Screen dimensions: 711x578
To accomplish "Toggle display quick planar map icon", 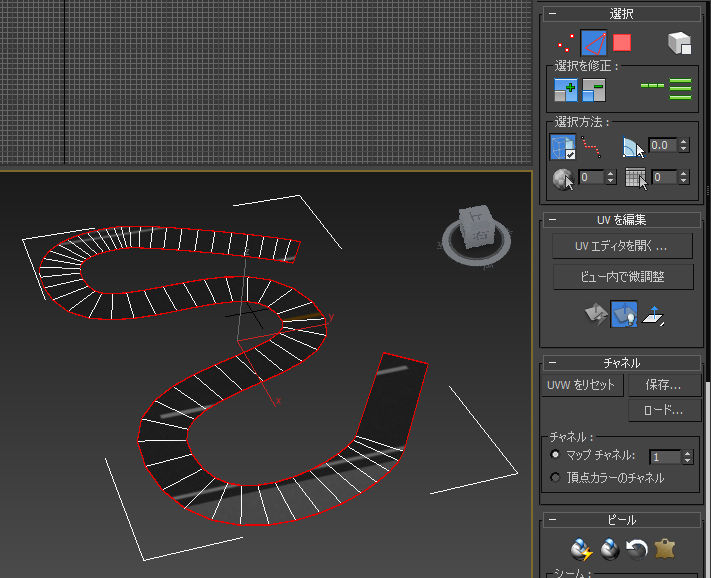I will (624, 314).
